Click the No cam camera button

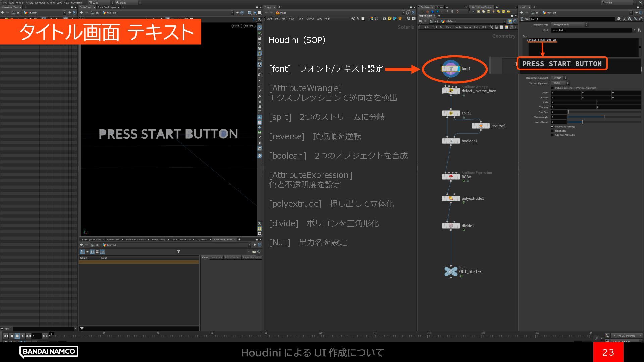click(x=249, y=26)
